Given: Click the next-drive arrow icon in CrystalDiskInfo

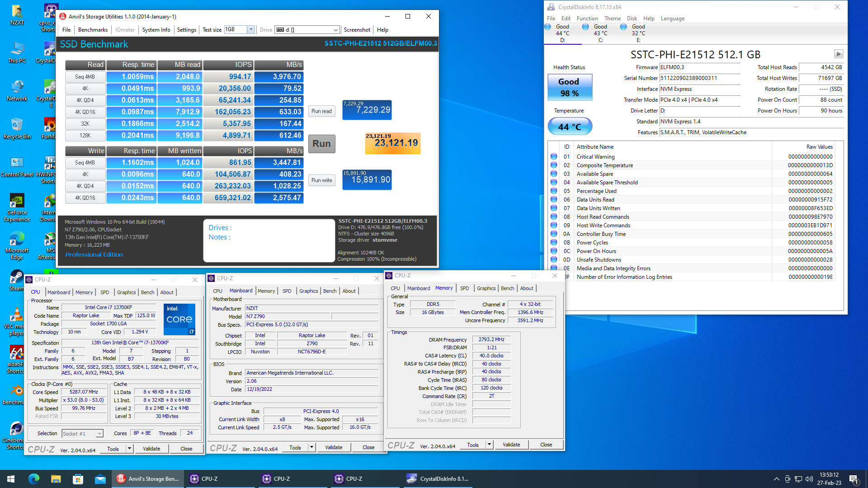Looking at the screenshot, I should pos(839,53).
